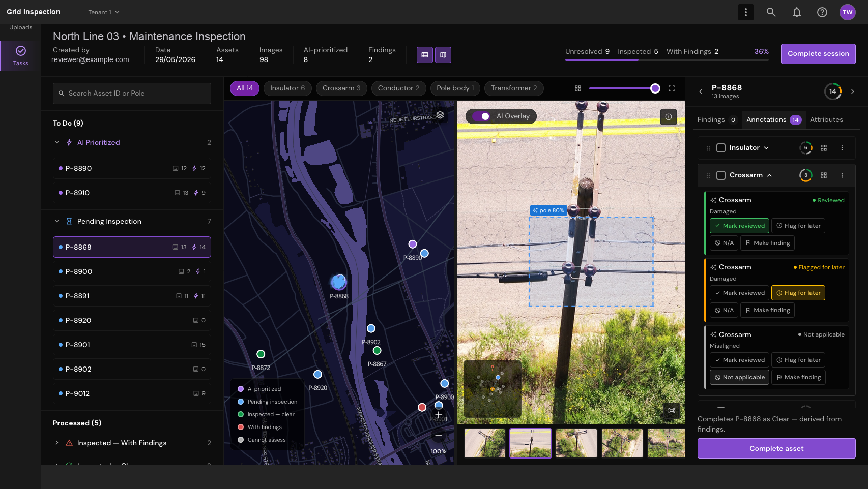Open the Tenant 1 dropdown

(x=104, y=12)
